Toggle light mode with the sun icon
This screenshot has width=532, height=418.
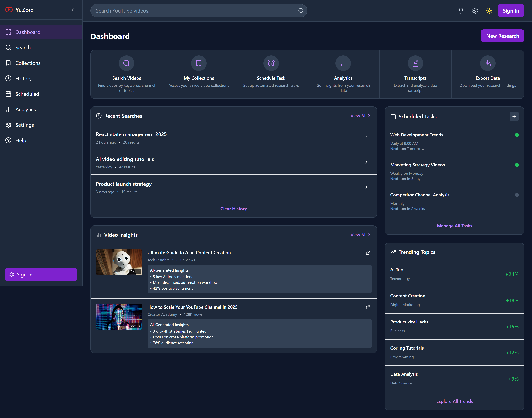pos(489,10)
